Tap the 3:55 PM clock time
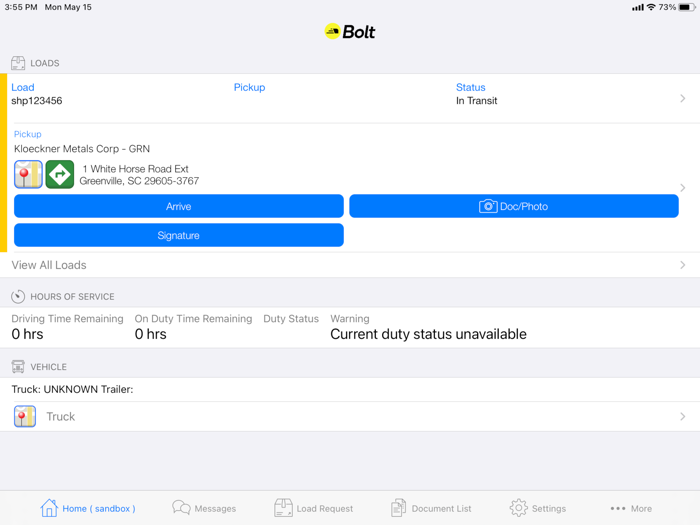700x525 pixels. click(x=21, y=7)
